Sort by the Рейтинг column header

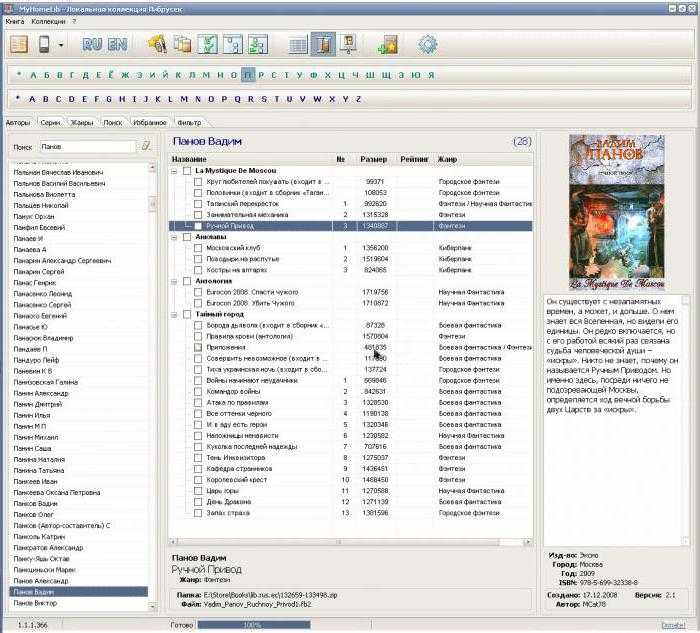coord(414,159)
